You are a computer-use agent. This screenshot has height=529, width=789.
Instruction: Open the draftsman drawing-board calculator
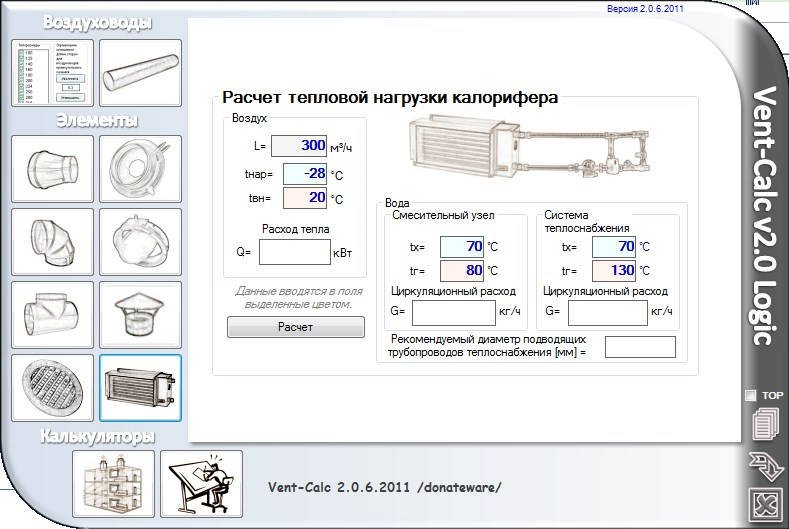coord(201,484)
